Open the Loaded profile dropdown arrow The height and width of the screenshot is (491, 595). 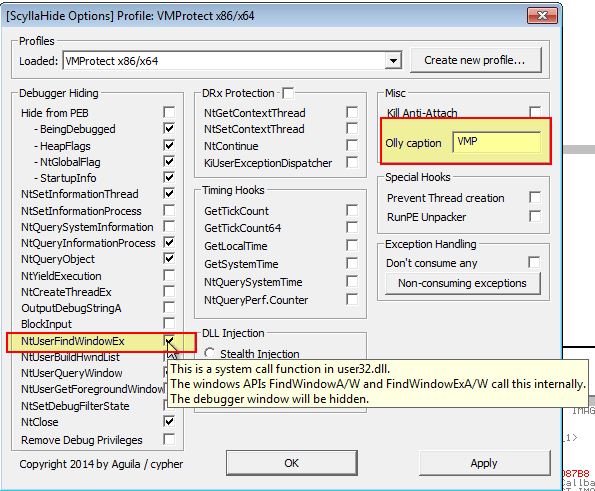click(x=393, y=61)
